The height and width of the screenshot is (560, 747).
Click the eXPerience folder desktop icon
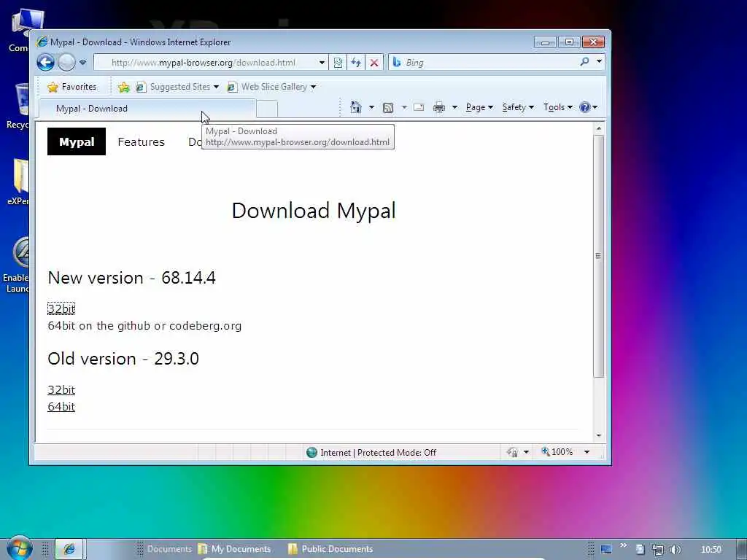tap(18, 182)
